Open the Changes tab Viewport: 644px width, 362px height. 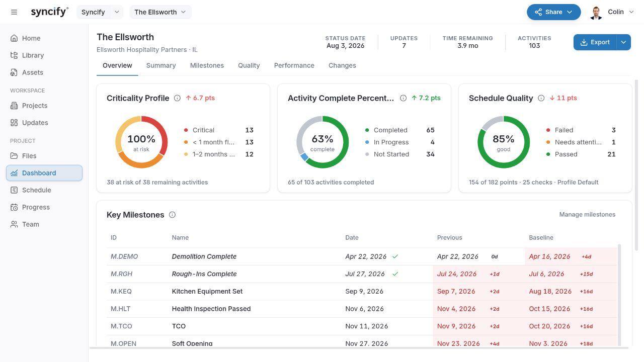click(342, 65)
